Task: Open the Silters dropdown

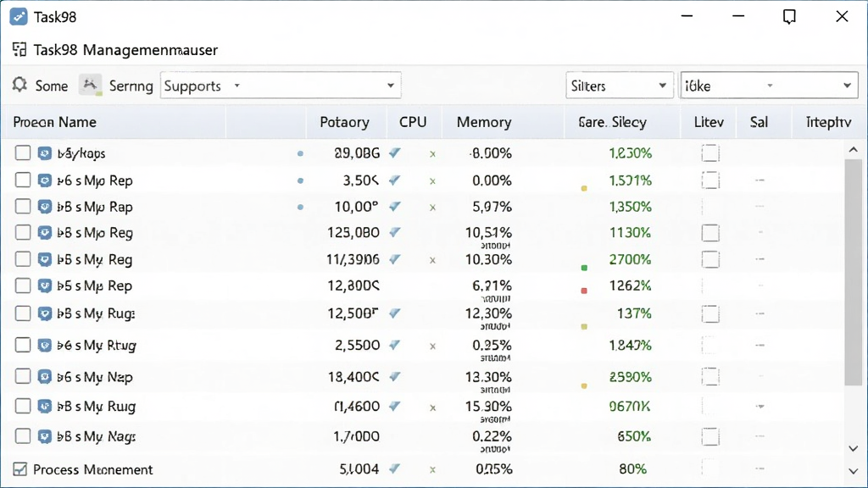Action: pos(620,86)
